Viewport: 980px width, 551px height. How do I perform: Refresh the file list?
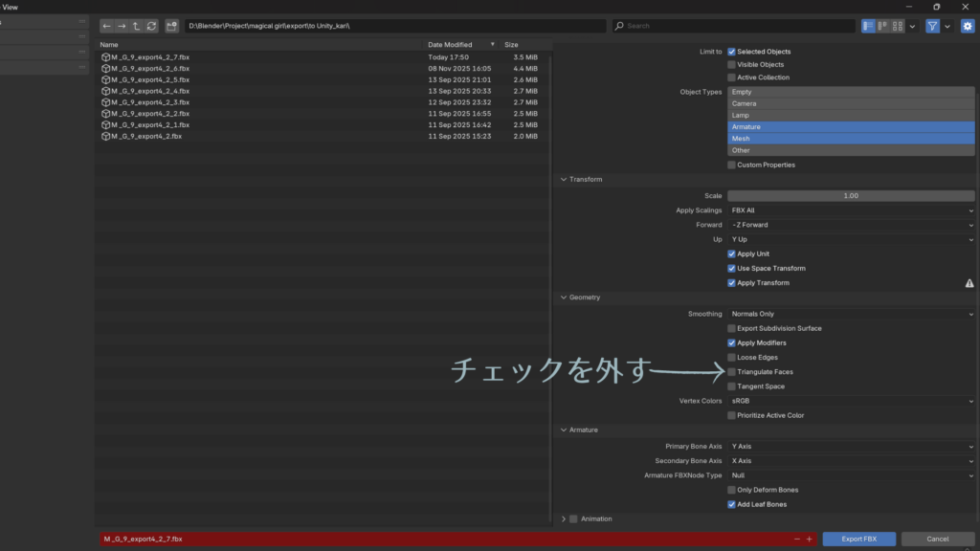(151, 26)
